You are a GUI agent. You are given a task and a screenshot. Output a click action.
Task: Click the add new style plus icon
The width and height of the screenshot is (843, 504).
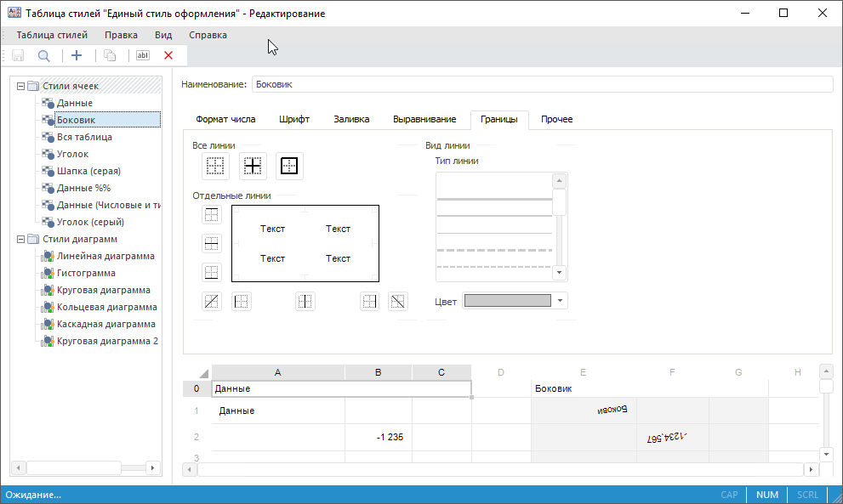point(77,55)
